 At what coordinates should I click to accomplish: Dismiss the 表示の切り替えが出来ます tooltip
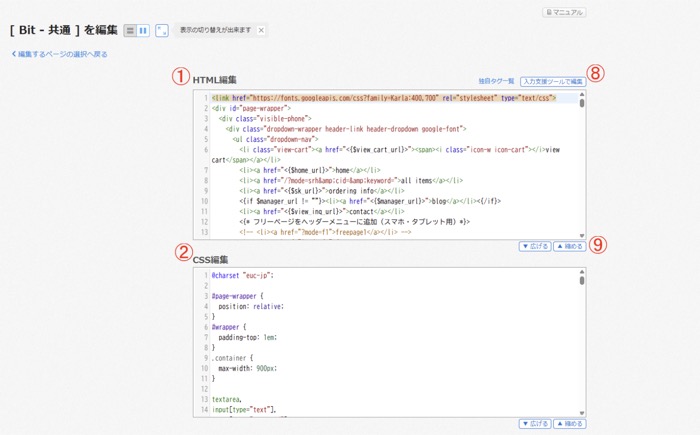pyautogui.click(x=262, y=31)
